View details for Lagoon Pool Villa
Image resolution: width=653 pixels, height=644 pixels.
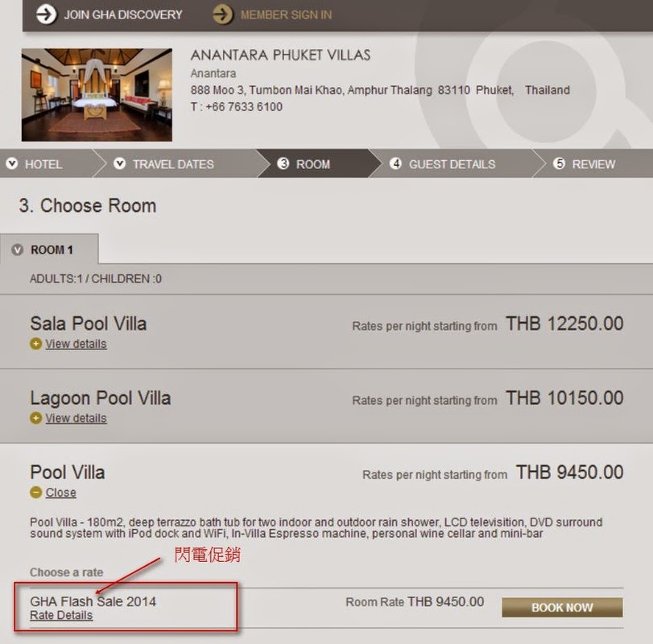pyautogui.click(x=76, y=419)
